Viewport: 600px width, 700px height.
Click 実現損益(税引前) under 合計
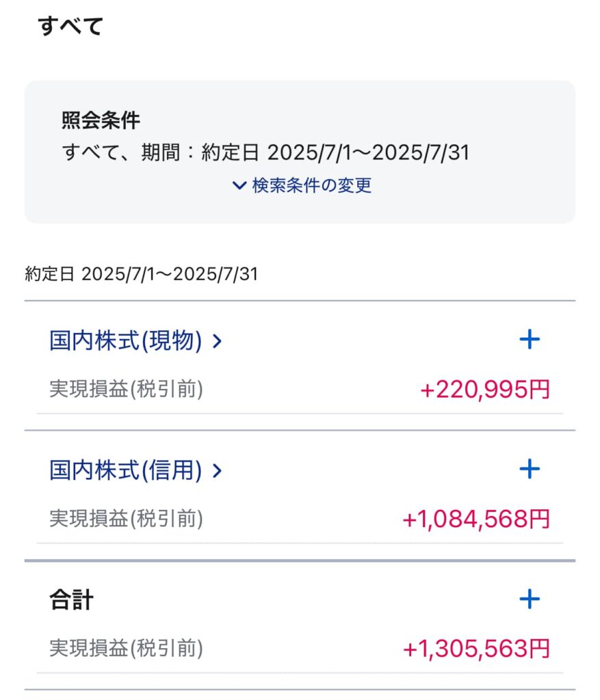126,649
